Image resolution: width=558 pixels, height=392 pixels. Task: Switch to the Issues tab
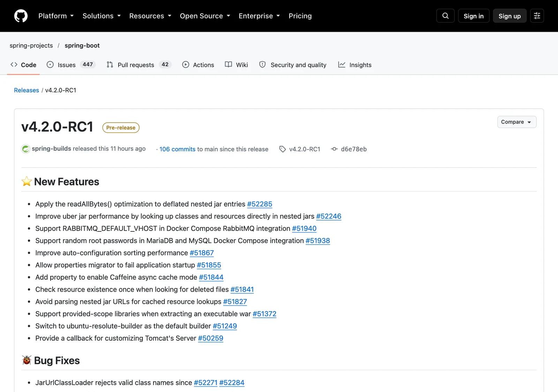[x=71, y=65]
